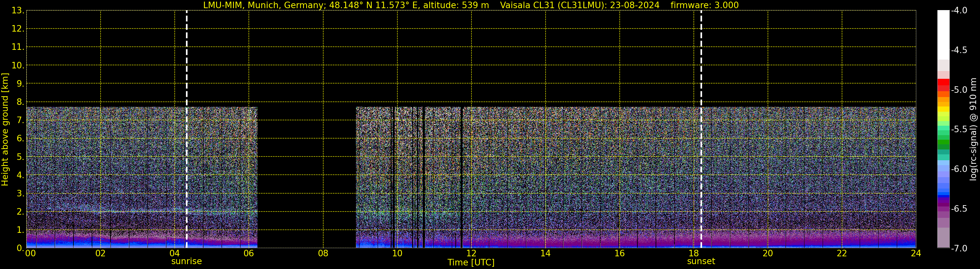The image size is (980, 269).
Task: Click the white top section of the colorbar
Action: (943, 34)
